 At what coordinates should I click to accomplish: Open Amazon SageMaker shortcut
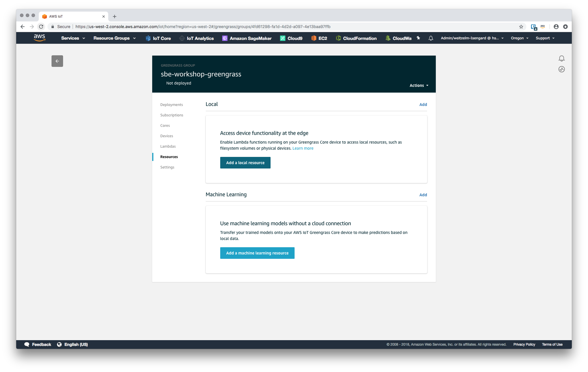point(247,38)
